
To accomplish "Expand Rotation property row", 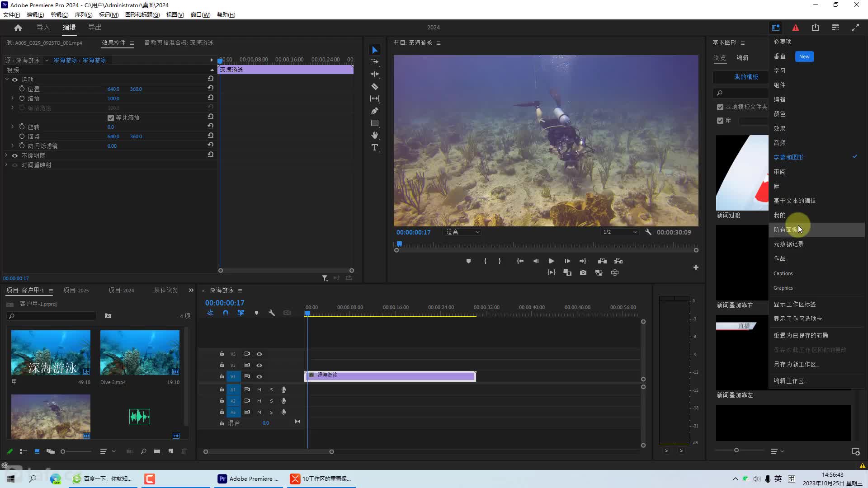I will [x=13, y=127].
